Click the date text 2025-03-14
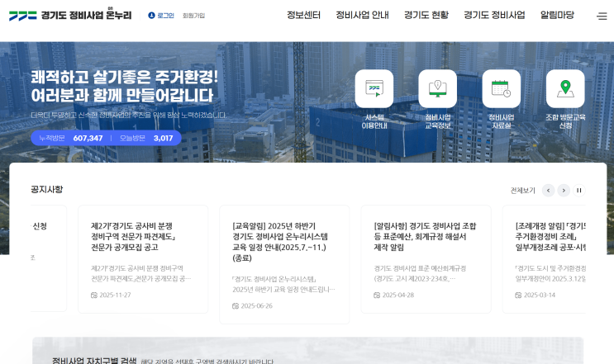Viewport: 614px width, 364px height. point(539,295)
